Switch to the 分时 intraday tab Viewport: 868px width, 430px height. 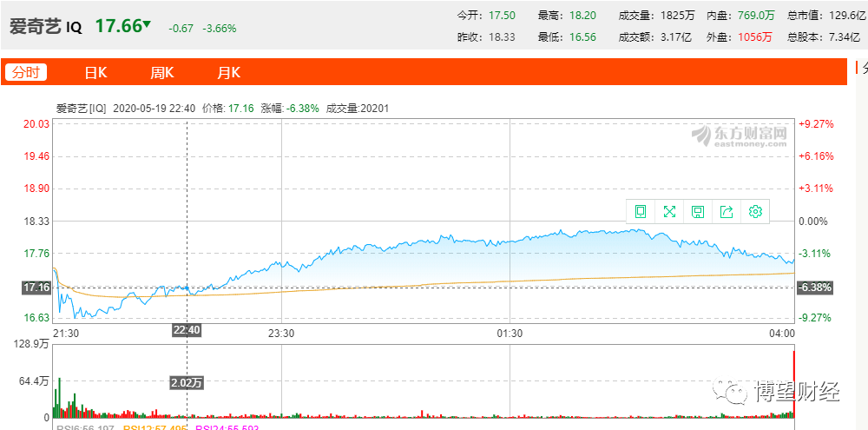click(26, 73)
